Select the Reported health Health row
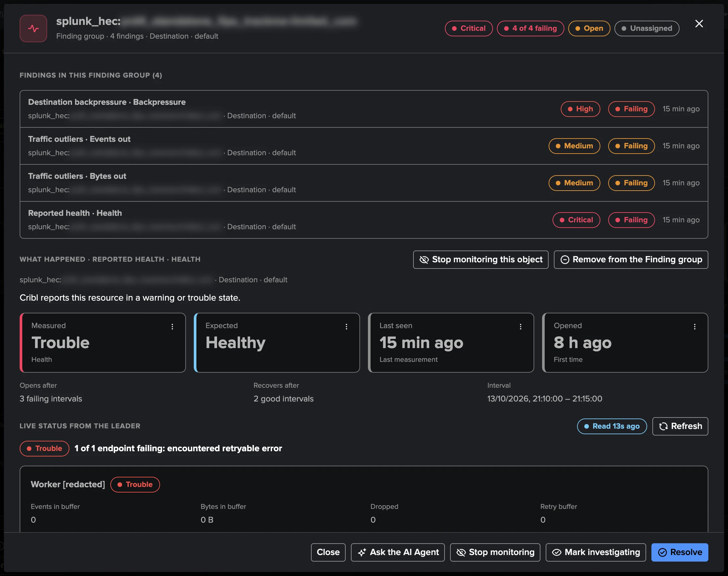The image size is (728, 576). (364, 220)
